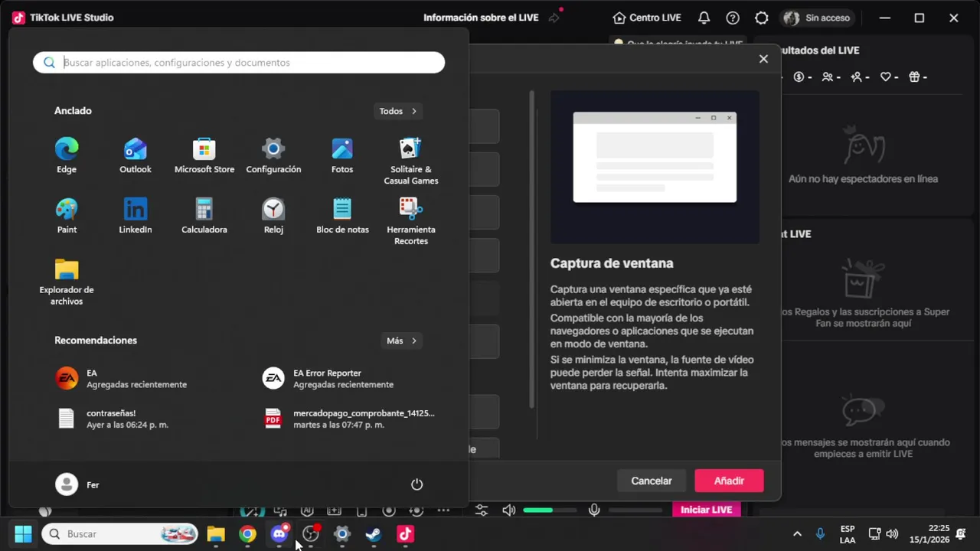980x551 pixels.
Task: Open TikTok LIVE Studio notifications bell
Action: (704, 18)
